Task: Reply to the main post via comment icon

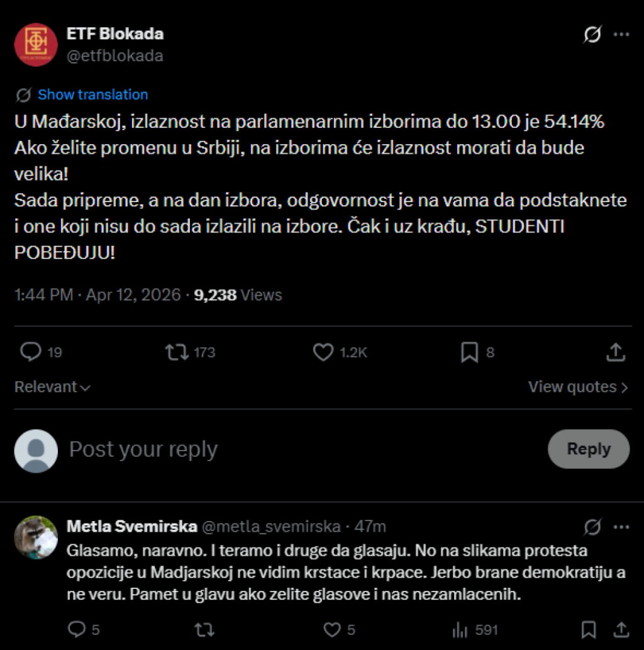Action: pos(30,352)
